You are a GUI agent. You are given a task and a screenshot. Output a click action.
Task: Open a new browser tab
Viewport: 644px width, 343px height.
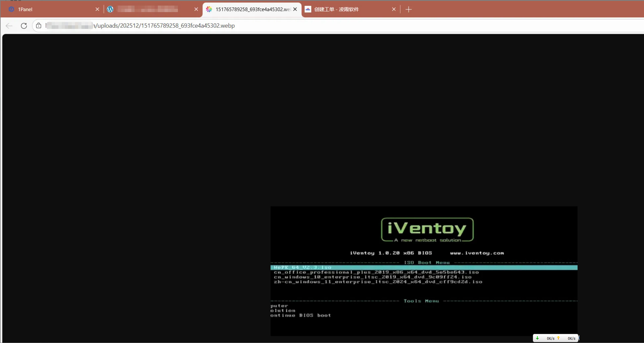(409, 9)
